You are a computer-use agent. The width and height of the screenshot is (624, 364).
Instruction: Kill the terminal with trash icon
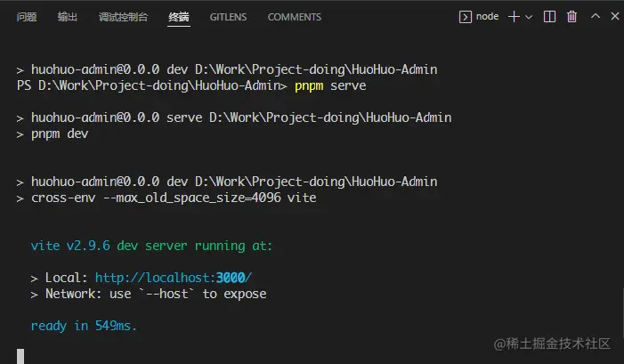click(571, 17)
